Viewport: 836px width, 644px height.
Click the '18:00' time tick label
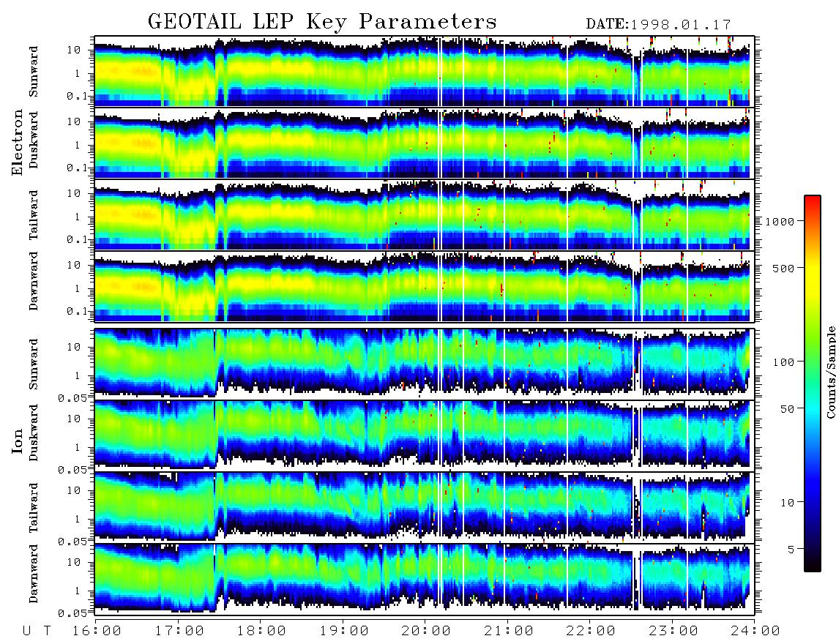(261, 631)
